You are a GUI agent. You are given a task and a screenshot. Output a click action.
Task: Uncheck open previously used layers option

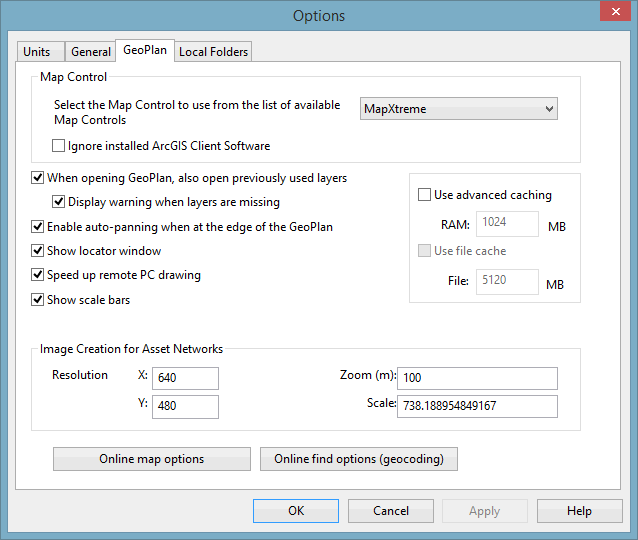click(38, 178)
